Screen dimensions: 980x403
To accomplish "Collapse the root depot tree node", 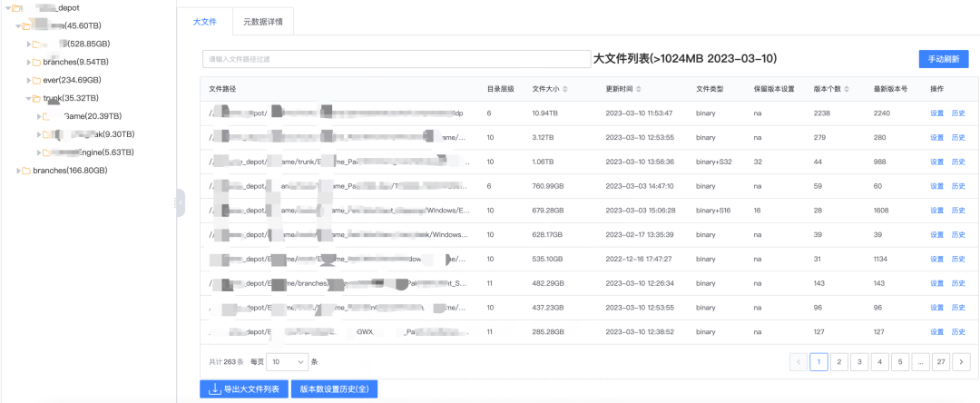I will (x=7, y=8).
